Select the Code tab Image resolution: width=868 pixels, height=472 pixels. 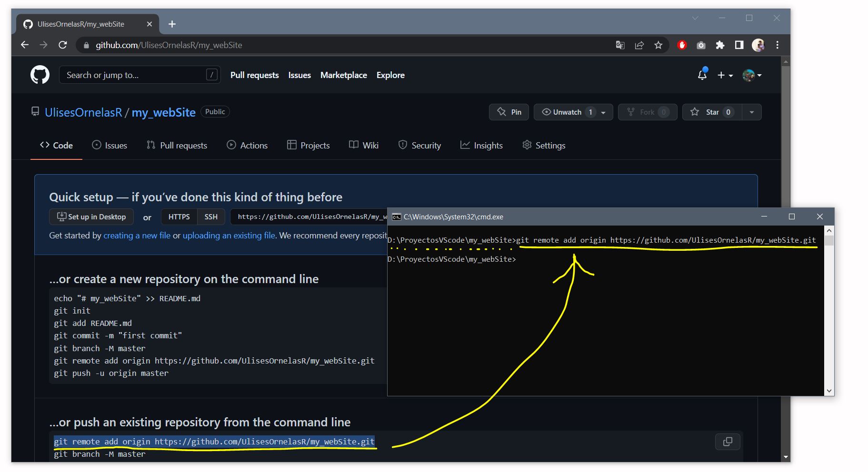56,145
